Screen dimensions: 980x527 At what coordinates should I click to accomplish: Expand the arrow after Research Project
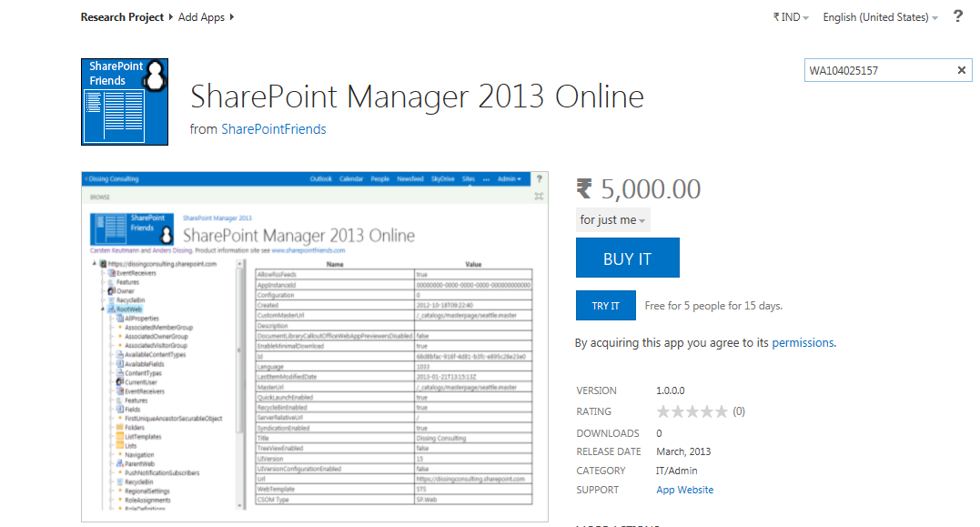click(171, 17)
